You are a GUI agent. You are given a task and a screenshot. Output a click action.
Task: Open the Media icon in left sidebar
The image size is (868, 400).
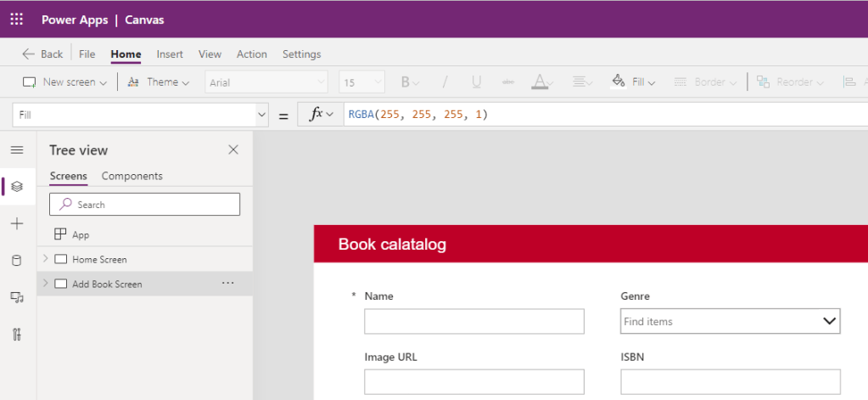[17, 297]
